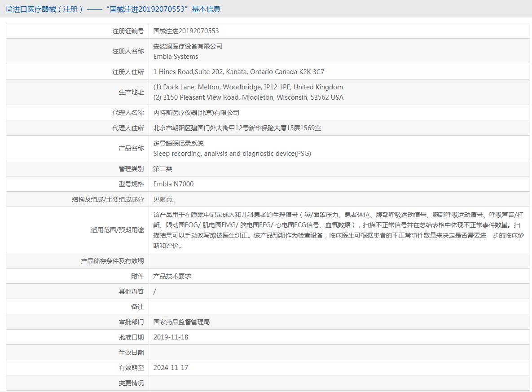532x392 pixels.
Task: Click the registration number value 国械注进20192070553
Action: coord(186,31)
